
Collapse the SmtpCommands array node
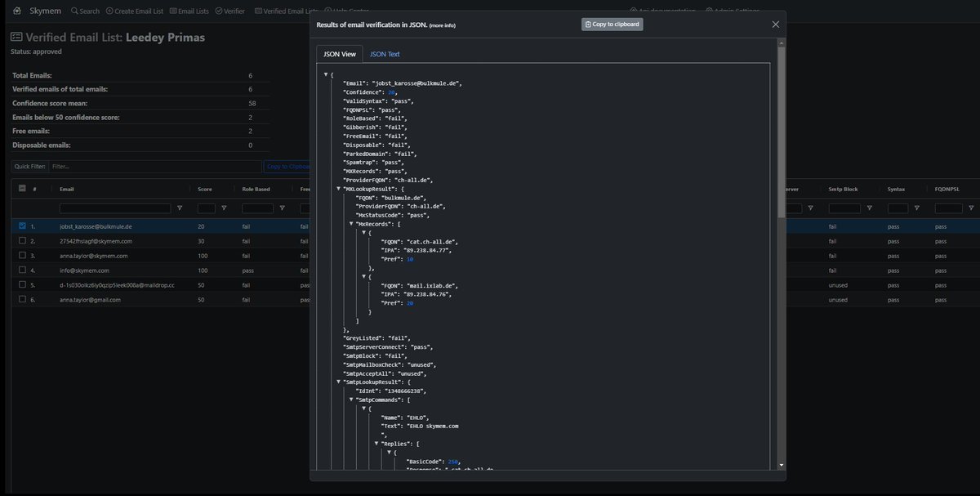[x=352, y=400]
